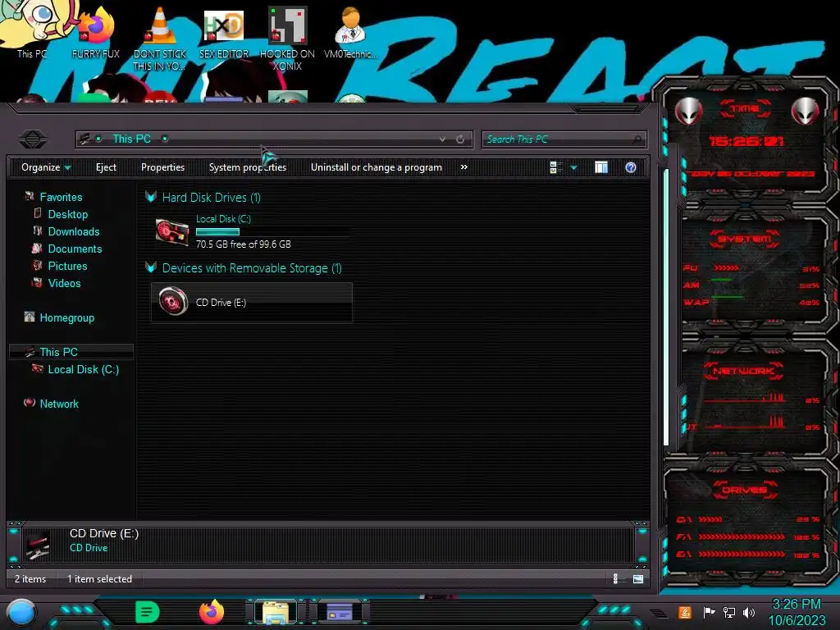Click the SYSTEM gadget header
The width and height of the screenshot is (840, 630).
click(x=745, y=239)
